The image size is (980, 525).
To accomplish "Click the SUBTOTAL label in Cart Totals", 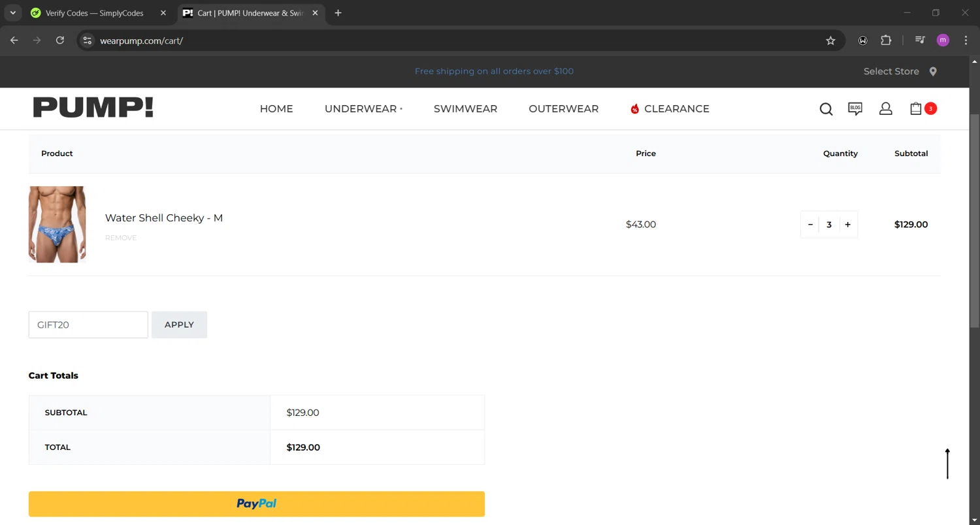I will 66,413.
